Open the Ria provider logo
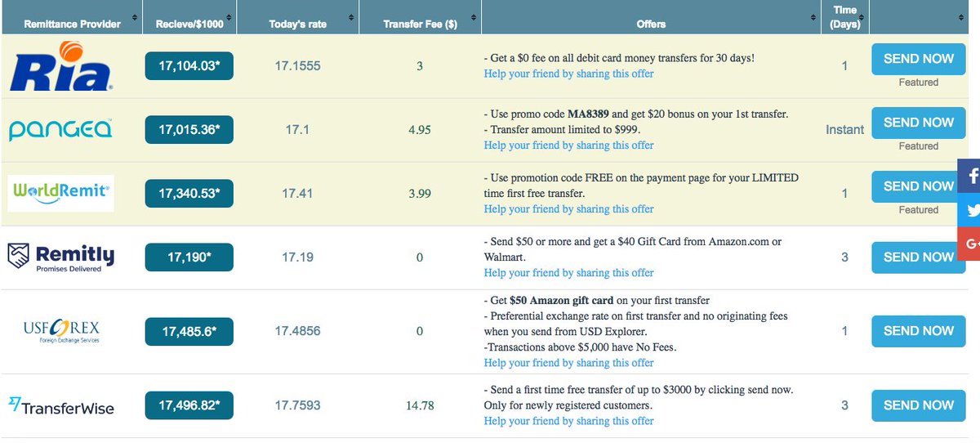 60,66
